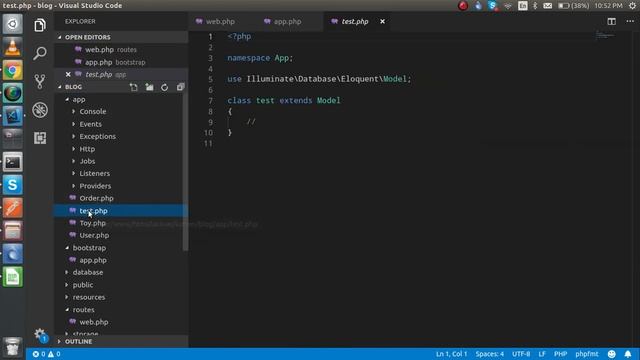Open the Debug view icon
The height and width of the screenshot is (360, 640).
40,110
